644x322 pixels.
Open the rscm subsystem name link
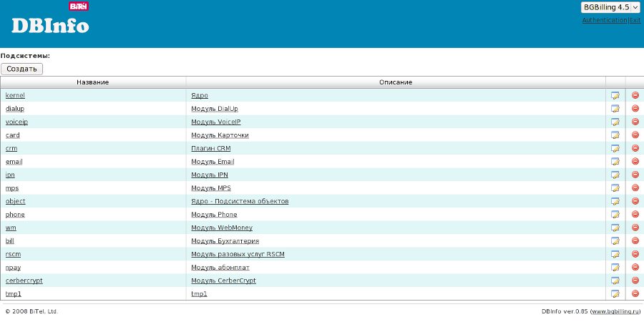pyautogui.click(x=13, y=254)
